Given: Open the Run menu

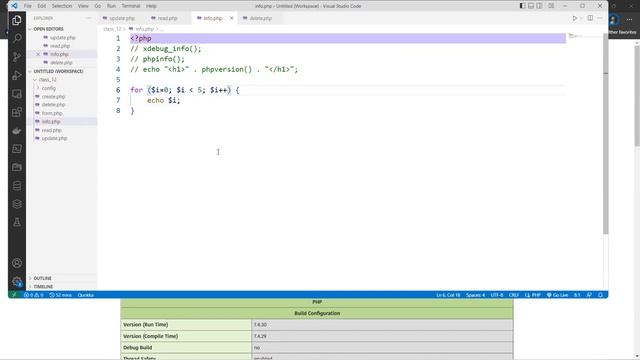Looking at the screenshot, I should tap(111, 6).
